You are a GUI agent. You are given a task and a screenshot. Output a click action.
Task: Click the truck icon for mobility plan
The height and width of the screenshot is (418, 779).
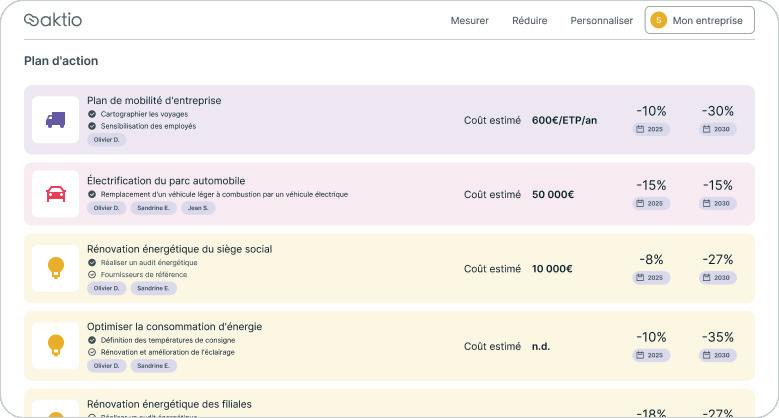pos(56,120)
